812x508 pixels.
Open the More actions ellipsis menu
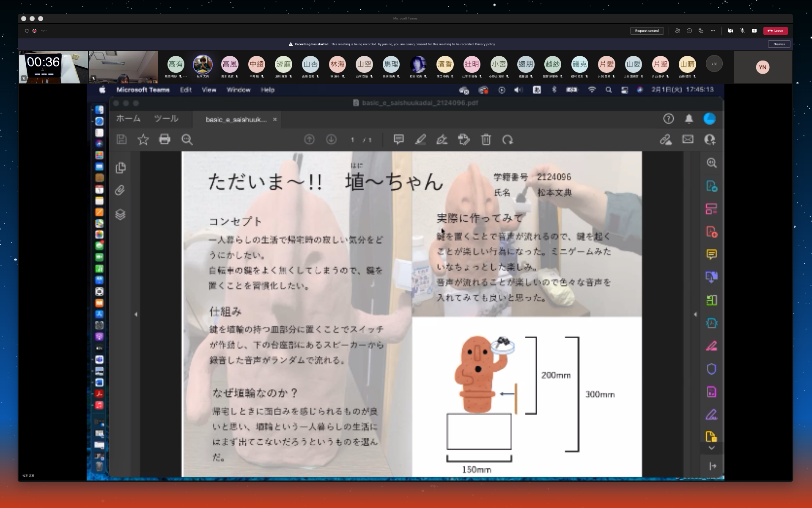[713, 31]
